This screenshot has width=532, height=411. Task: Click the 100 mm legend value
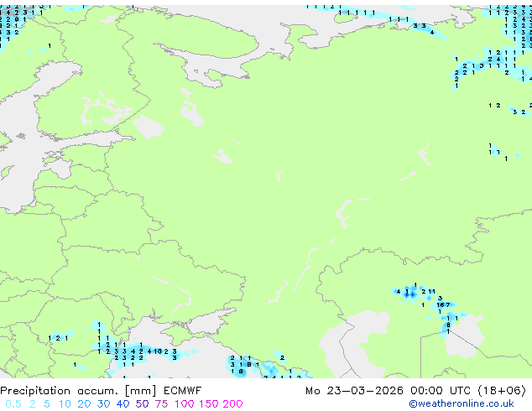pos(185,404)
